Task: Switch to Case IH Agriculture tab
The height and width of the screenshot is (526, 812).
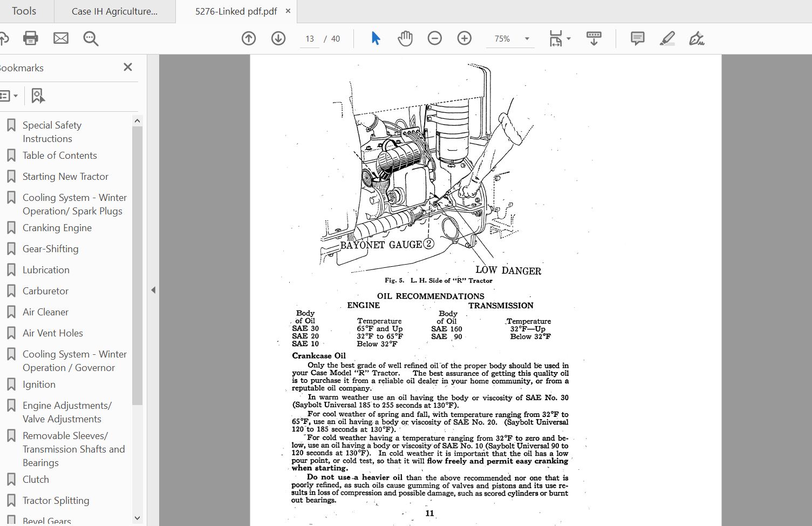Action: pos(114,11)
